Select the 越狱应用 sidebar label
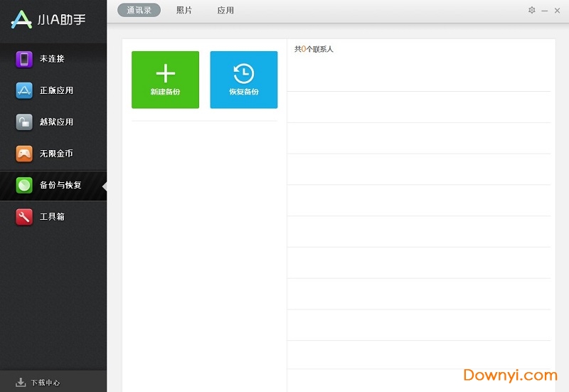The image size is (569, 392). [x=56, y=122]
